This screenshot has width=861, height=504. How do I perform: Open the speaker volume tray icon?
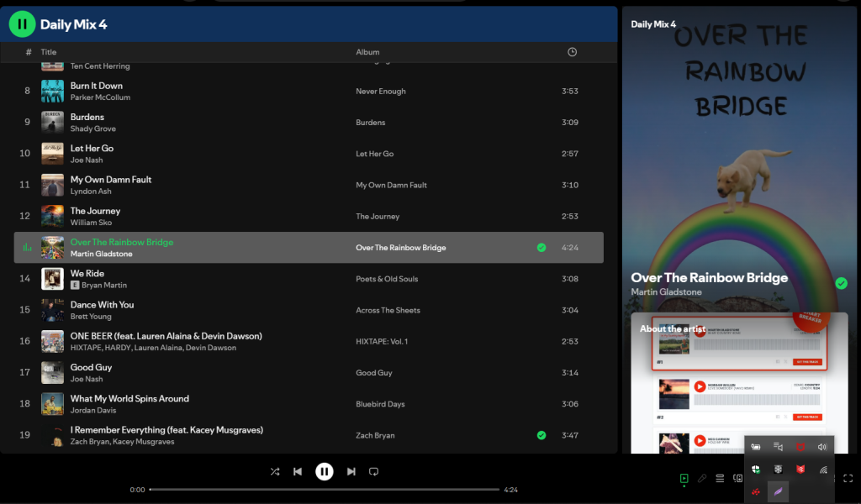click(822, 447)
